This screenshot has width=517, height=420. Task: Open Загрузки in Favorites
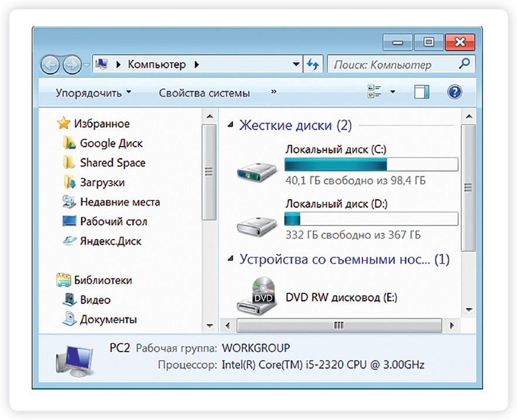[102, 182]
